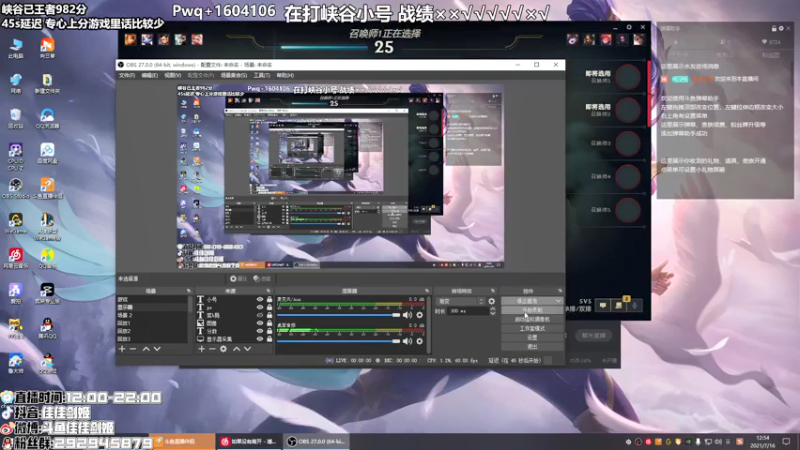Remove the selected scene with minus icon

133,349
